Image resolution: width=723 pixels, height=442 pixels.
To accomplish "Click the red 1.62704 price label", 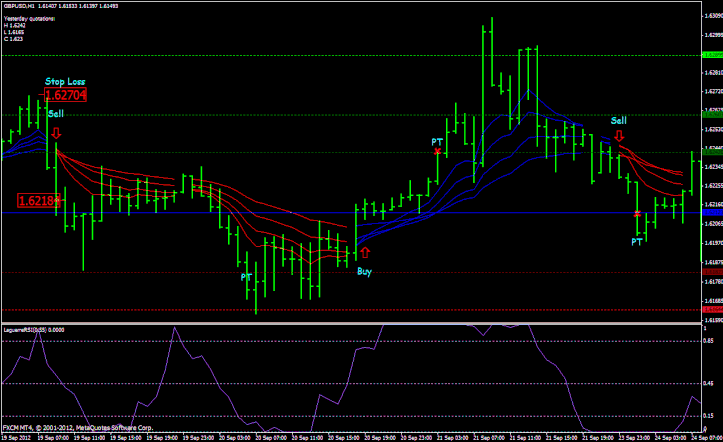I will [65, 95].
